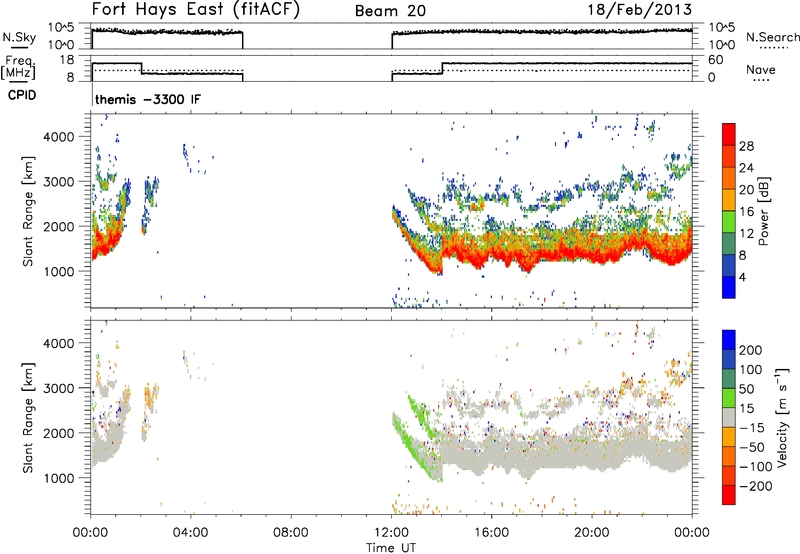This screenshot has width=800, height=554.
Task: Click the power panel 'Slant Range [km]' label
Action: [x=28, y=211]
